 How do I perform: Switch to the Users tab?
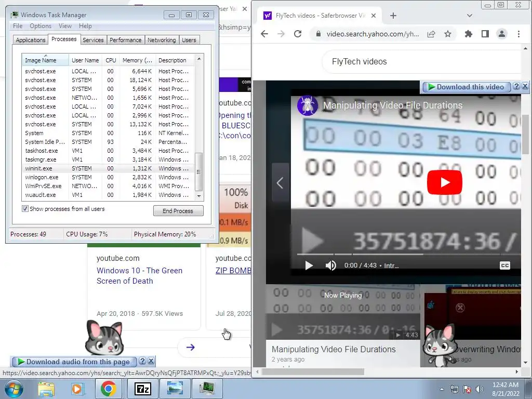click(x=189, y=40)
